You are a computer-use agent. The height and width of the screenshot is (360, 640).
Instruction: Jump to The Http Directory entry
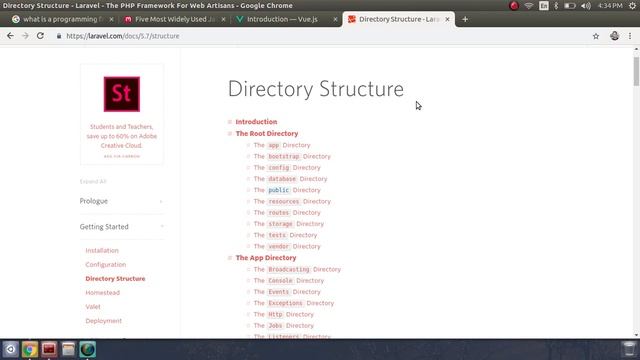(x=284, y=314)
